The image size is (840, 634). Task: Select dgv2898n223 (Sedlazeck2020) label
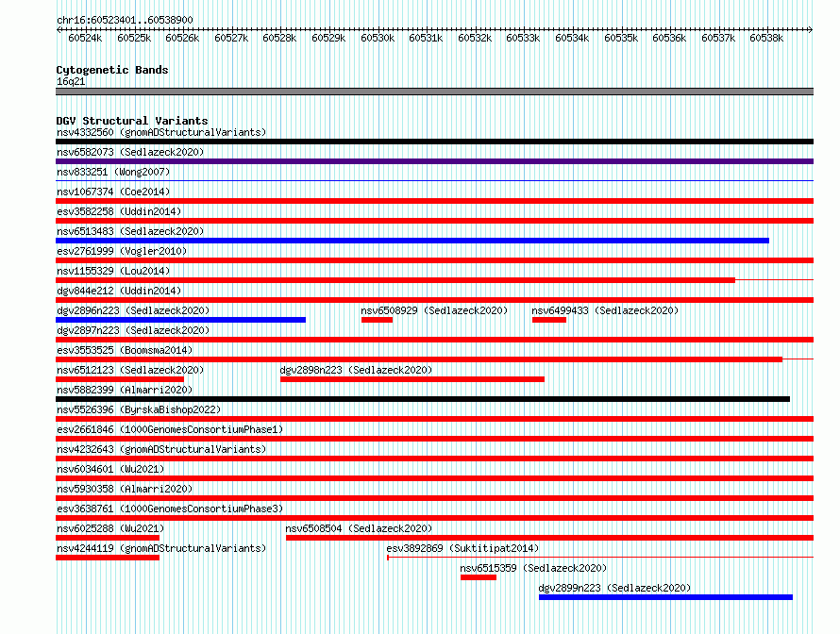356,370
